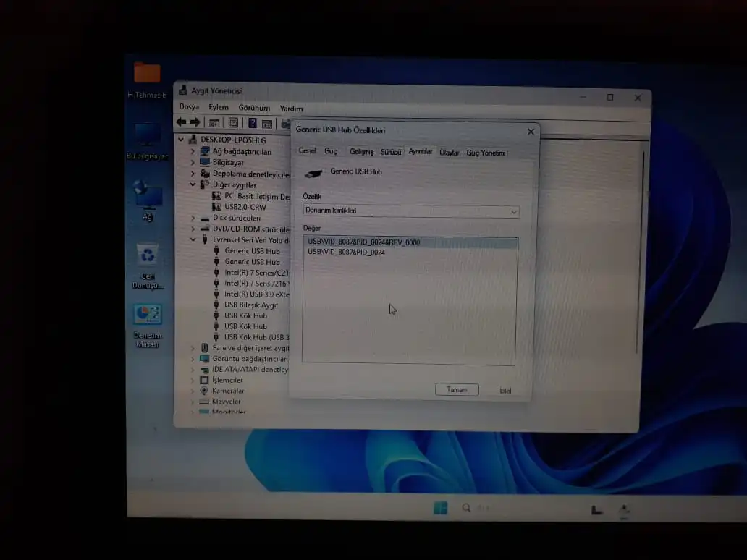Click the taskbar search magnifier icon
Viewport: 747px width, 560px height.
[466, 508]
